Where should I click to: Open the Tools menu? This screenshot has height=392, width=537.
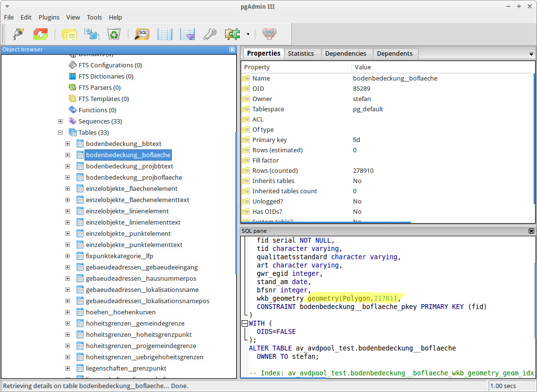[x=94, y=17]
